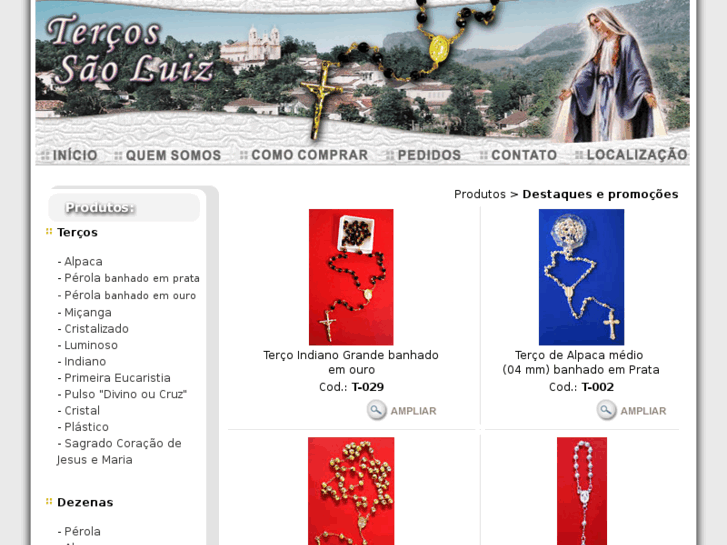Navigate to LOCALIZAÇÃO
Viewport: 727px width, 545px height.
click(x=631, y=155)
